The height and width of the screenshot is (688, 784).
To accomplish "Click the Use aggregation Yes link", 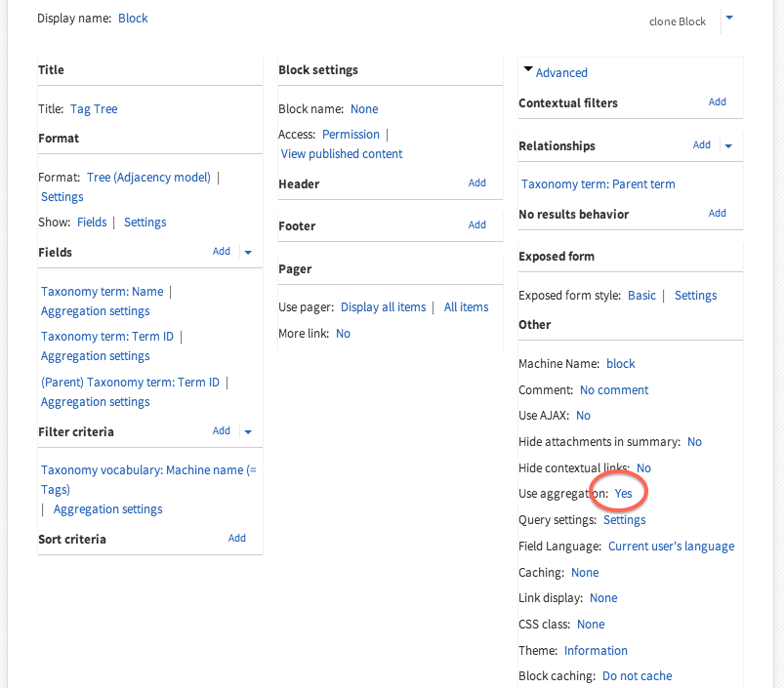I will point(623,494).
